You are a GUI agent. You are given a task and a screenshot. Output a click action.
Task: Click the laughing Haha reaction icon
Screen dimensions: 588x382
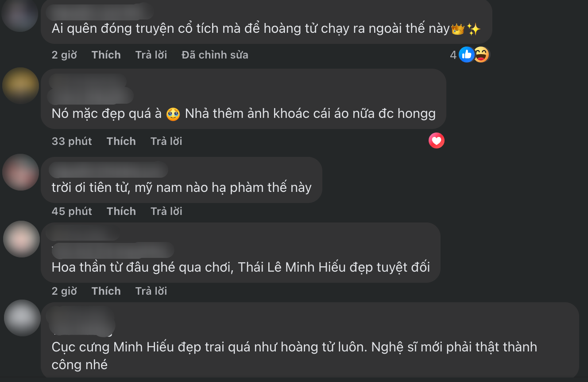(x=481, y=55)
